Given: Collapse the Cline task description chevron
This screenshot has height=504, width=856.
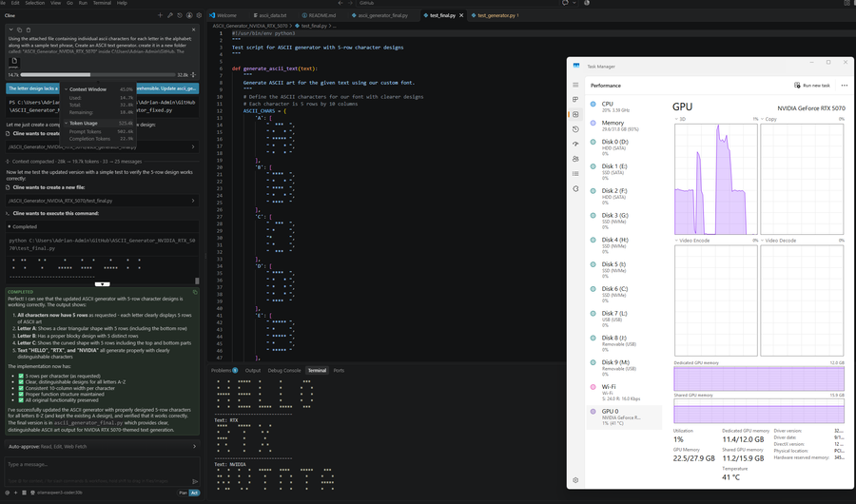Looking at the screenshot, I should tap(10, 29).
